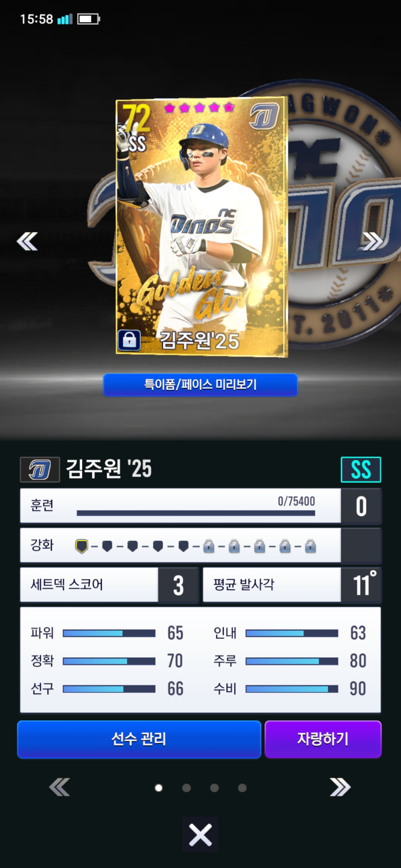Switch to the fourth page dot
Image resolution: width=401 pixels, height=868 pixels.
tap(242, 788)
